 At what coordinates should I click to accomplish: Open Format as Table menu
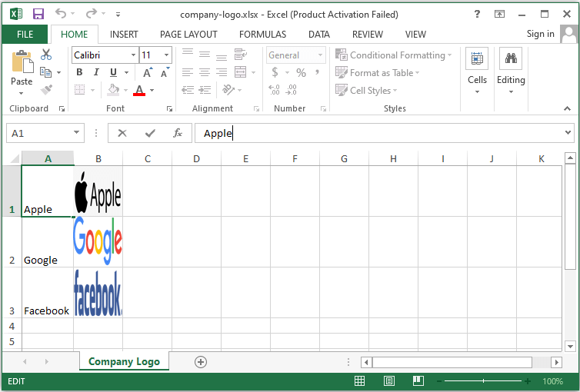tap(377, 72)
